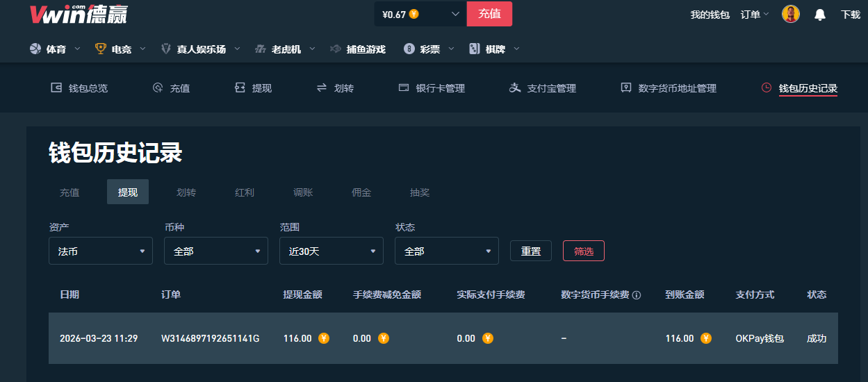Expand the 老虎机 menu chevron
The height and width of the screenshot is (382, 868).
312,49
